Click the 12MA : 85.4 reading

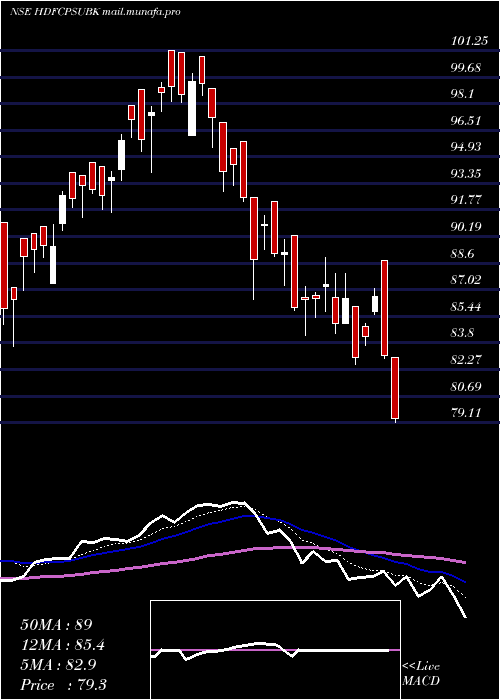pyautogui.click(x=63, y=645)
